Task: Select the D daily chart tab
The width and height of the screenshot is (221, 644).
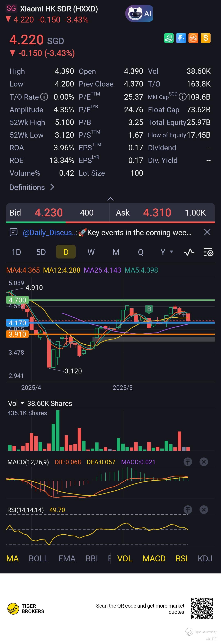Action: [66, 252]
